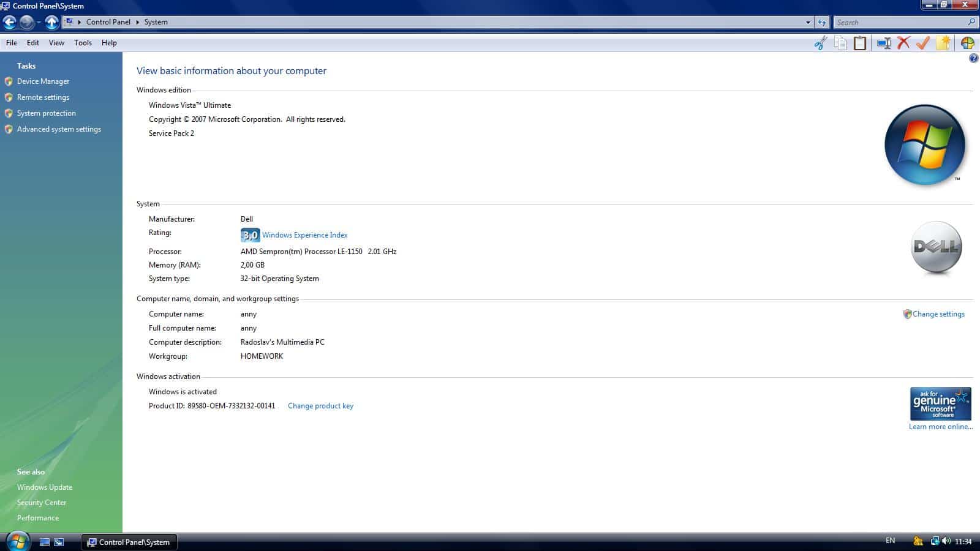Click the Copy pages toolbar icon
980x551 pixels.
pyautogui.click(x=840, y=43)
